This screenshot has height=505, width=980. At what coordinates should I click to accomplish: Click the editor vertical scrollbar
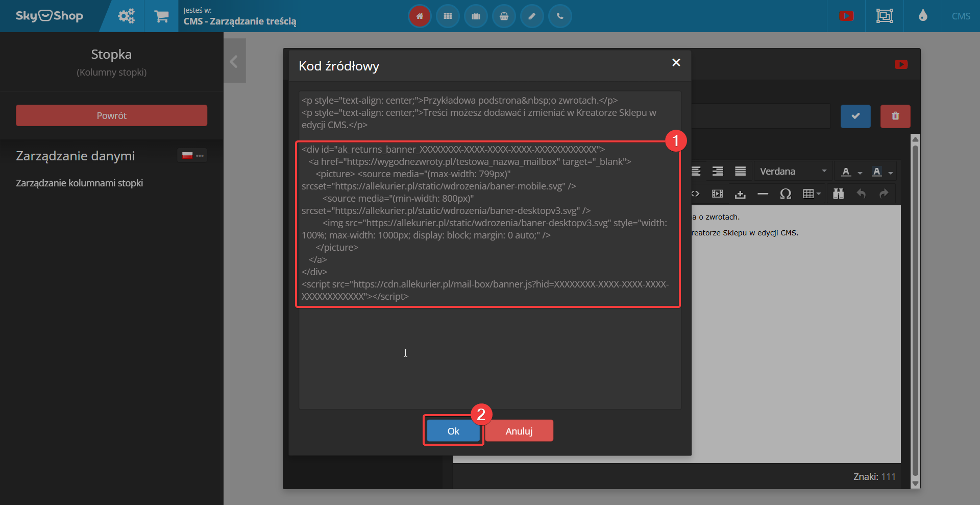(x=915, y=311)
